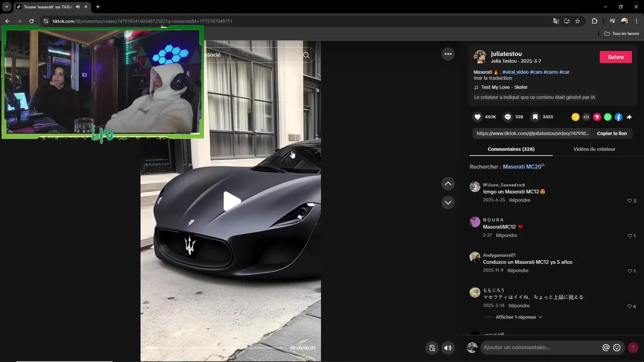
Task: Open the three-dot more options menu on video
Action: pos(448,54)
